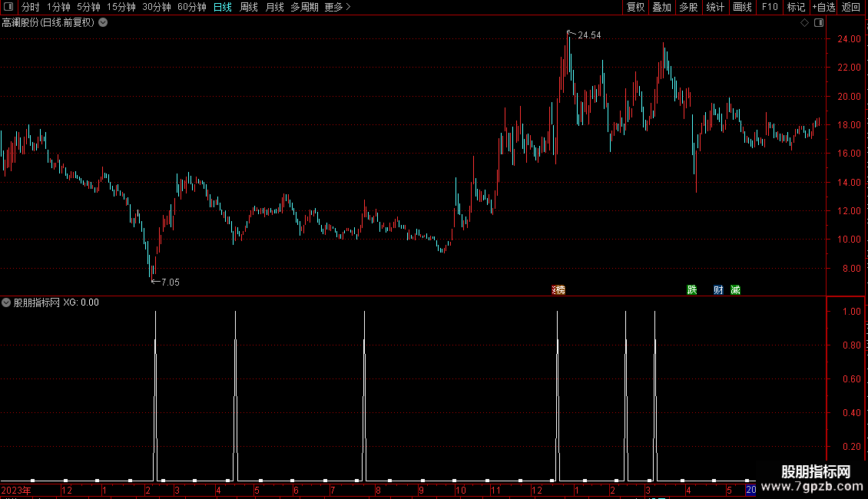The width and height of the screenshot is (868, 499).
Task: Click the 2023年 label on time axis
Action: (16, 490)
